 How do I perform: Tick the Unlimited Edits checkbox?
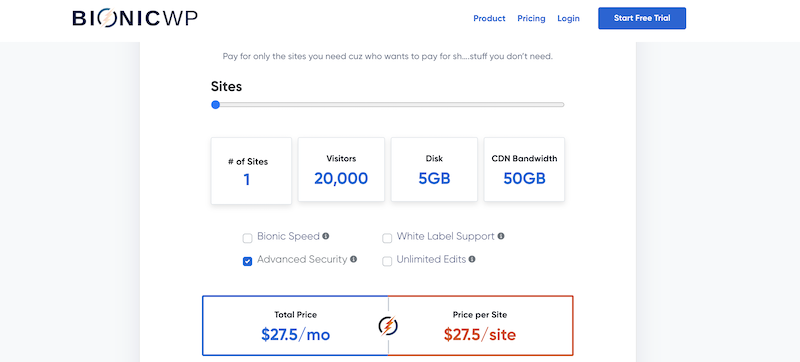tap(387, 262)
